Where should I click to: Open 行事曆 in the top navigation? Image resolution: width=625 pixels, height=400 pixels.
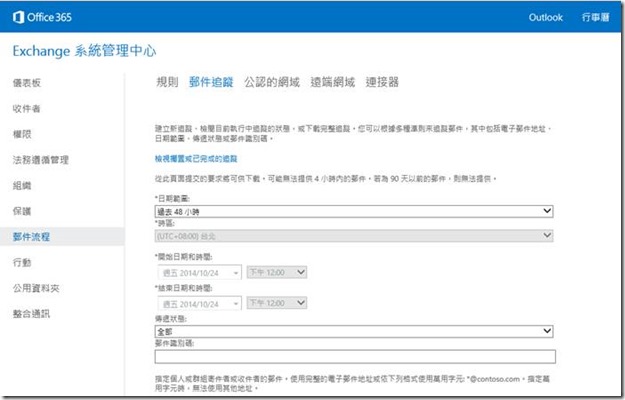[597, 17]
